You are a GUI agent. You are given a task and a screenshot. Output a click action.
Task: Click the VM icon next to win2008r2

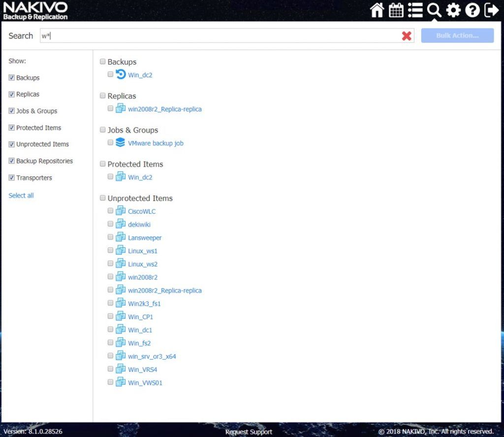[121, 277]
